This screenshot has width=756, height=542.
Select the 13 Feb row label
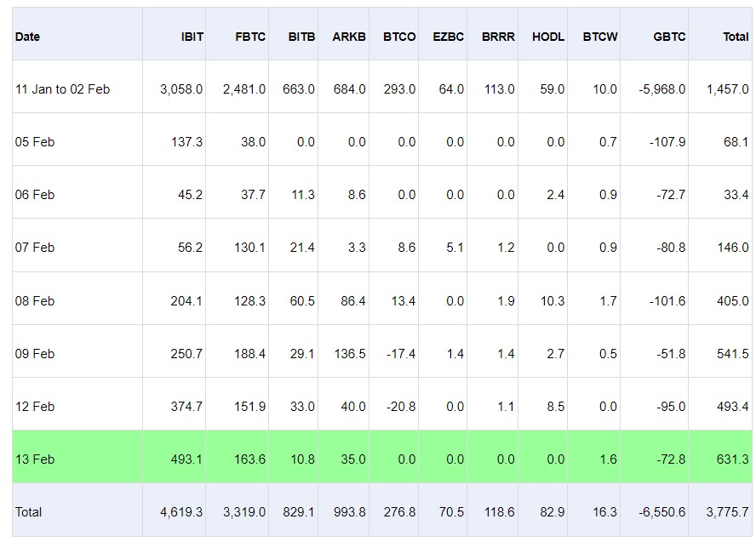35,459
